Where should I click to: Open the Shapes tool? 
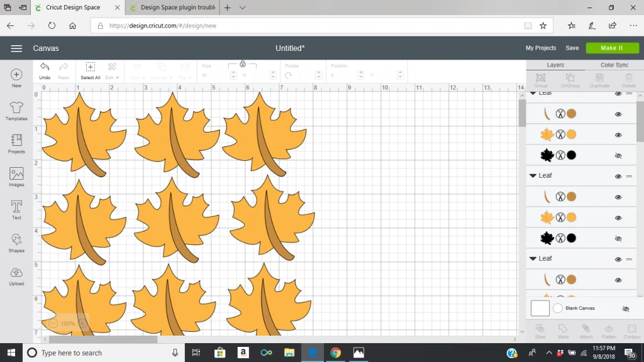click(16, 242)
